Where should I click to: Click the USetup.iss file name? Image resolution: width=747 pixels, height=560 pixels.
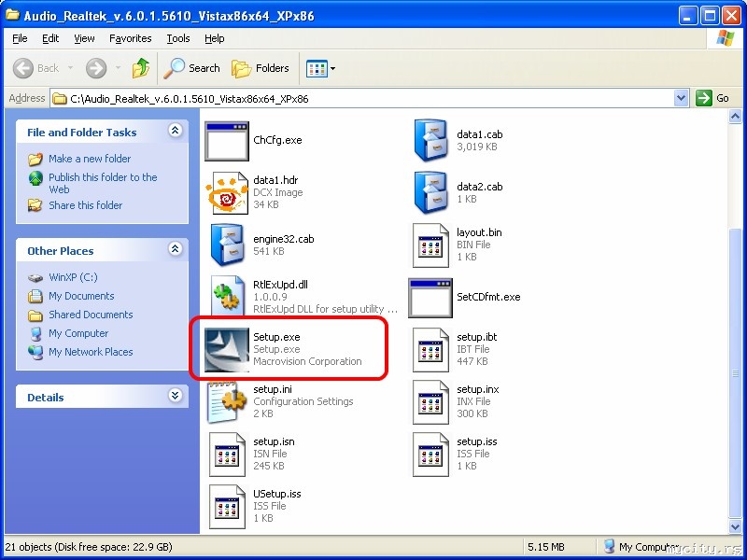tap(277, 494)
